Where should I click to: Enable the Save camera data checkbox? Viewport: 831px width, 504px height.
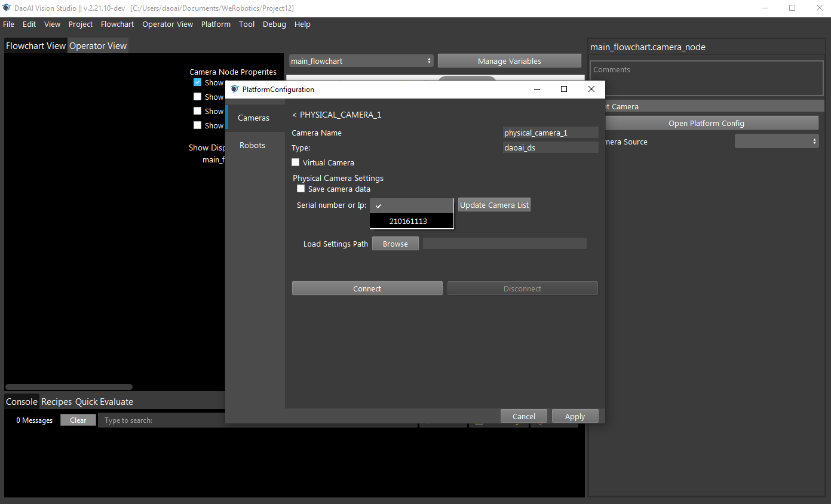(300, 189)
